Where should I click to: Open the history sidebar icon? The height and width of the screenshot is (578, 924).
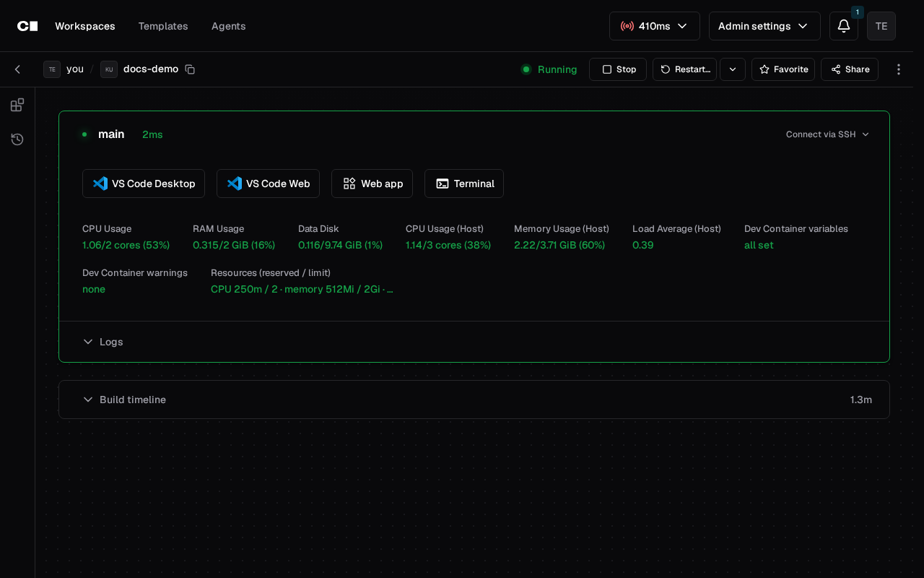click(x=17, y=139)
